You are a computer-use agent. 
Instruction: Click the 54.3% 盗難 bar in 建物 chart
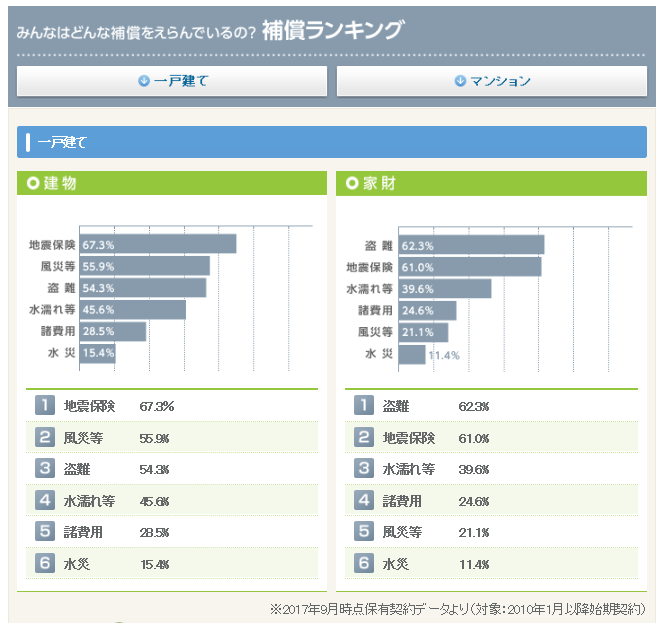point(143,288)
